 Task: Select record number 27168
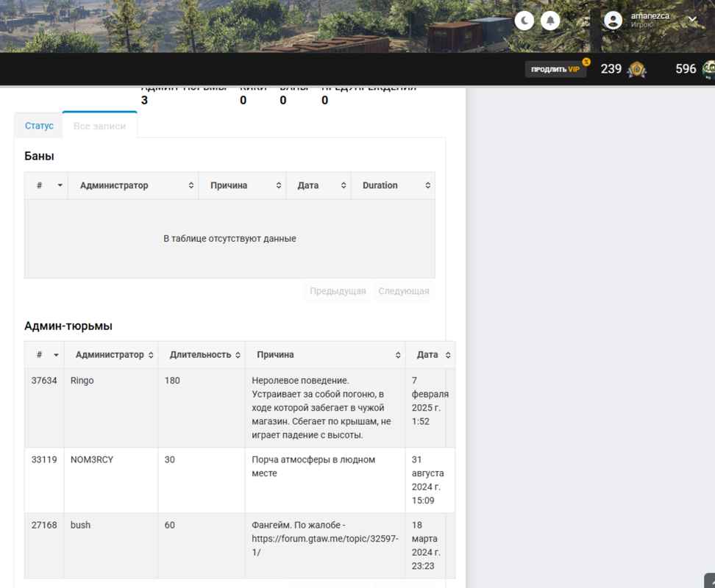click(44, 525)
